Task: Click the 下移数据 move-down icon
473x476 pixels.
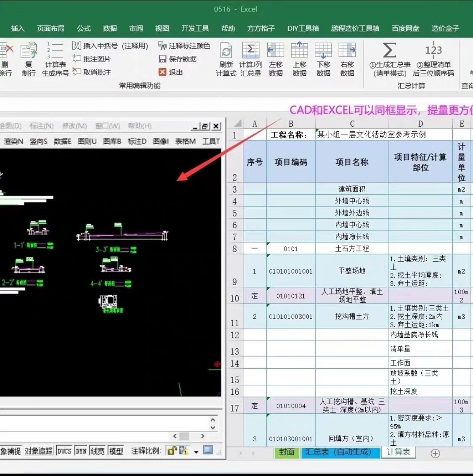Action: pyautogui.click(x=323, y=50)
